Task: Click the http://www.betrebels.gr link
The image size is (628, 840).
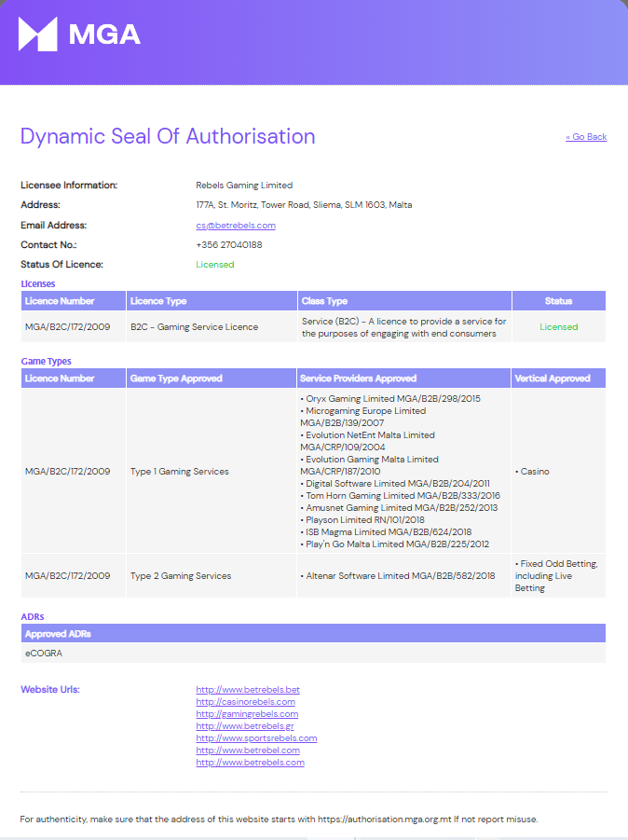Action: click(x=245, y=726)
